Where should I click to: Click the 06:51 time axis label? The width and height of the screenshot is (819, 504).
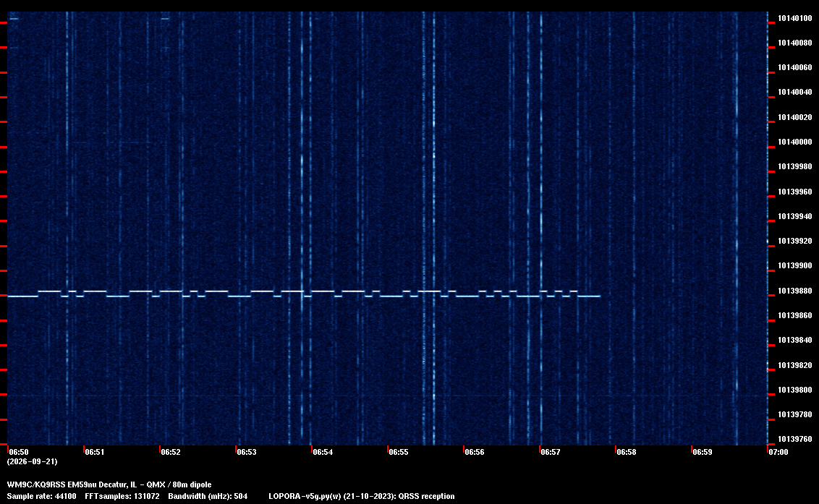[95, 452]
